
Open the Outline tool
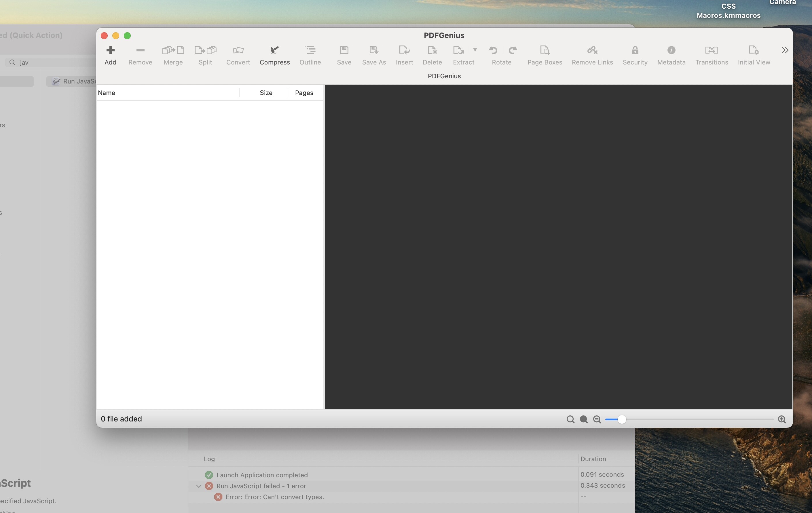310,51
